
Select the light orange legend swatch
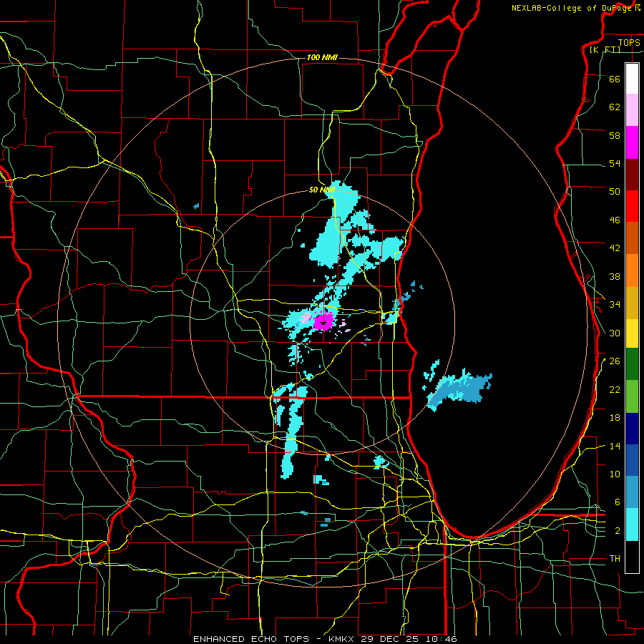(x=632, y=270)
